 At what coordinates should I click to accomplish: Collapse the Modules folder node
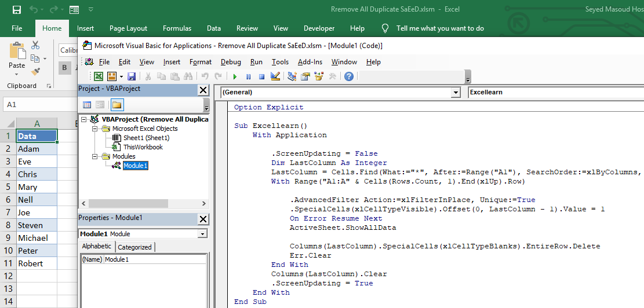click(x=94, y=157)
